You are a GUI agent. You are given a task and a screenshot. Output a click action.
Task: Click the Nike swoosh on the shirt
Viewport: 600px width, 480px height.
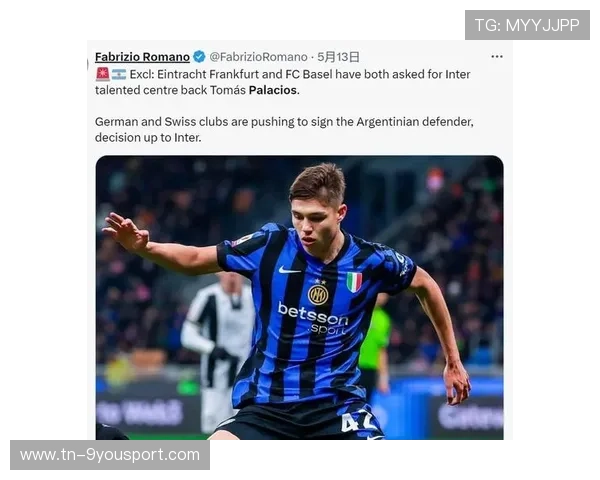tap(289, 270)
